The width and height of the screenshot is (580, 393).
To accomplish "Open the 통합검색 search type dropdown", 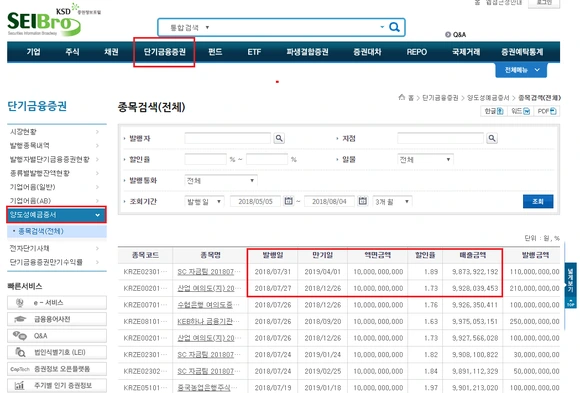I will click(x=189, y=27).
